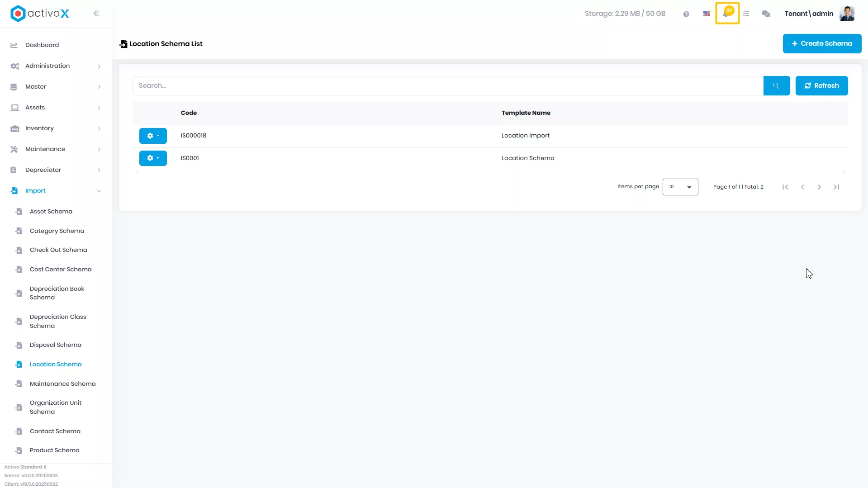Click the Tenant\admin user name
This screenshot has width=868, height=488.
pyautogui.click(x=809, y=14)
